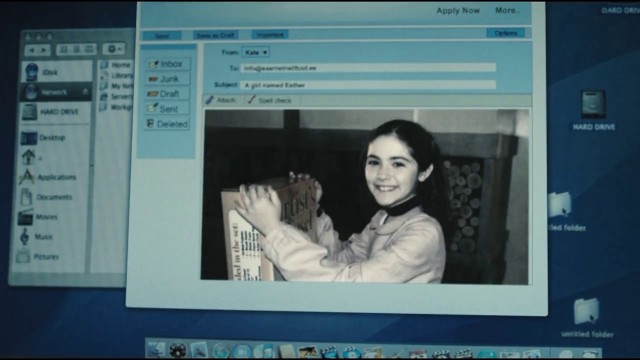Open the Options button
Screen dimensions: 640x360
coord(506,33)
